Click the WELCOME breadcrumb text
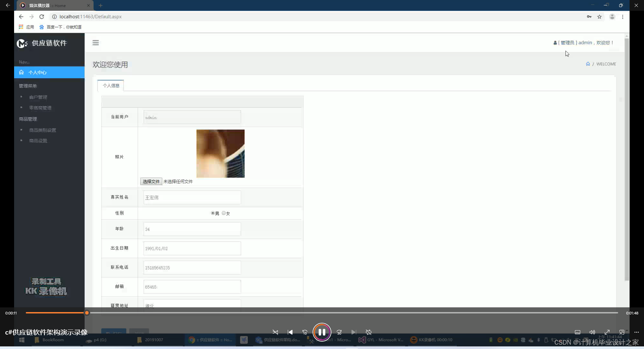Image resolution: width=644 pixels, height=349 pixels. 606,64
